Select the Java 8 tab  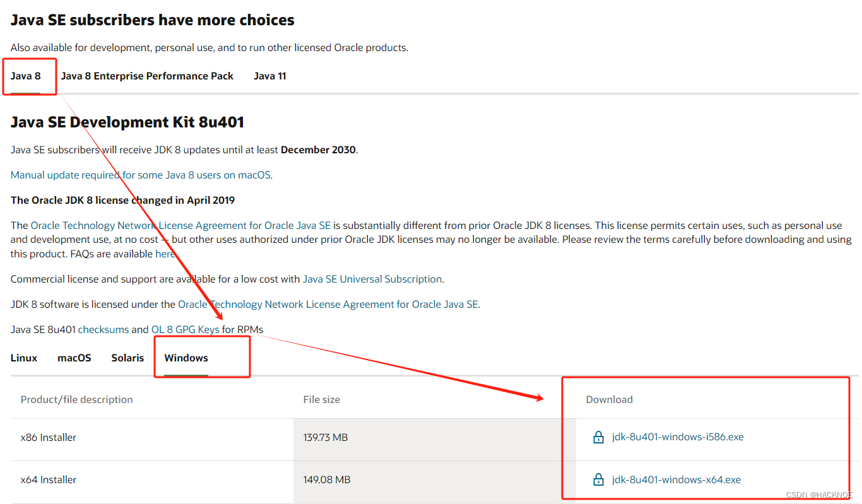[x=26, y=76]
